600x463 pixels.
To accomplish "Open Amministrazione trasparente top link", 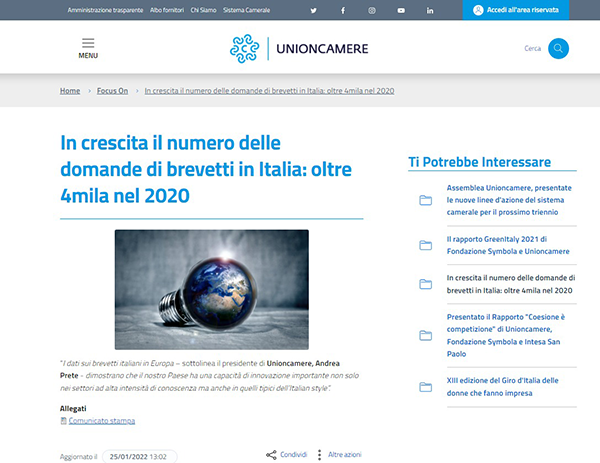I will click(x=105, y=10).
